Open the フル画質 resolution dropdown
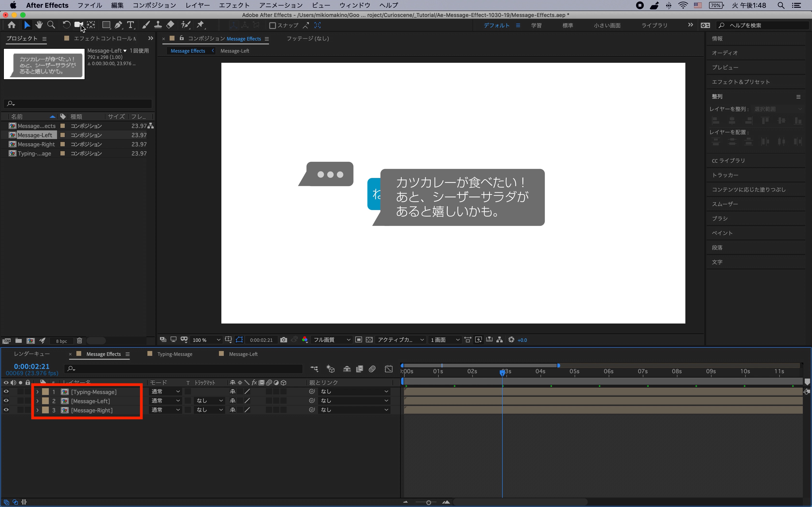This screenshot has height=507, width=812. tap(332, 340)
